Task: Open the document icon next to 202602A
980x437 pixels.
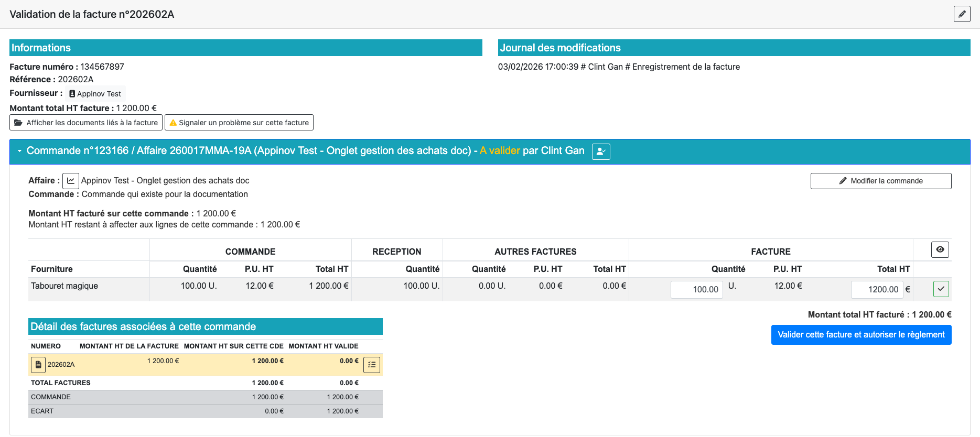Action: (38, 365)
